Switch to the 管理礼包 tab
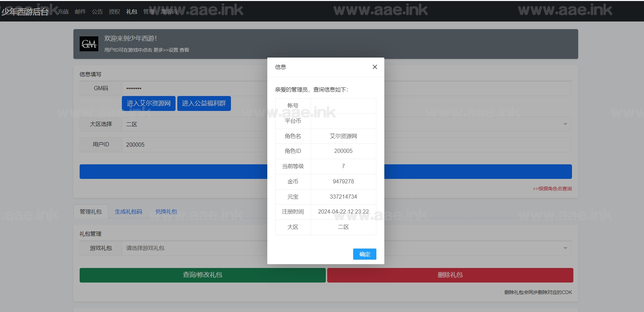644x312 pixels. pyautogui.click(x=91, y=211)
